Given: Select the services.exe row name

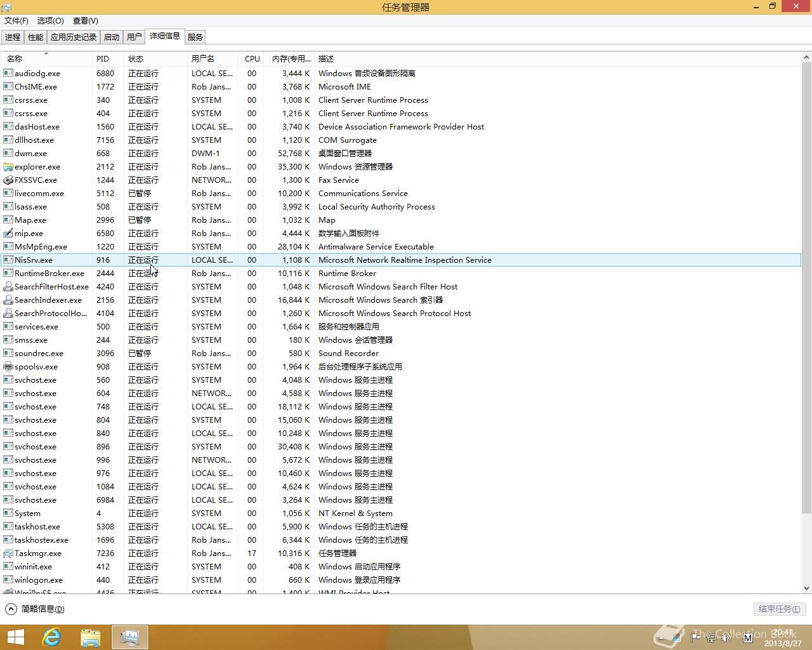Looking at the screenshot, I should coord(36,326).
